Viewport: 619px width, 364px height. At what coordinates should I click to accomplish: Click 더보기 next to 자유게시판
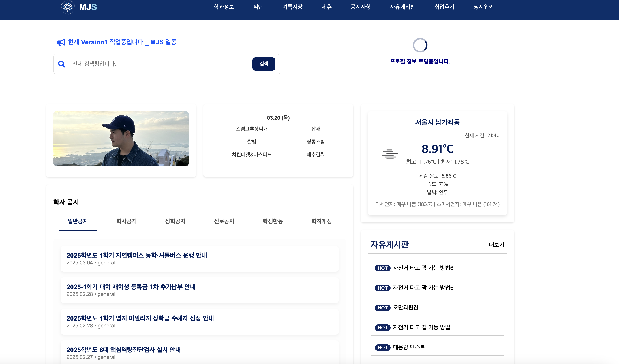coord(496,245)
